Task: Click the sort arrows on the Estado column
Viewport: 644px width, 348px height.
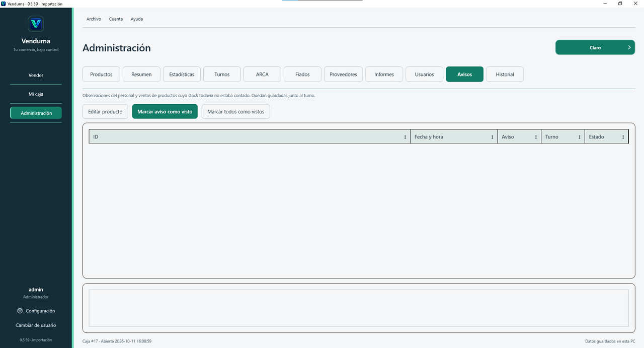Action: click(x=623, y=137)
